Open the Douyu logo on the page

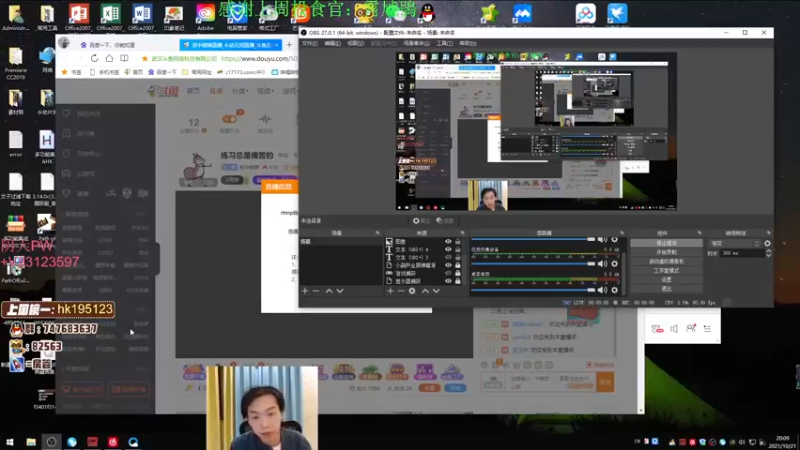(163, 91)
